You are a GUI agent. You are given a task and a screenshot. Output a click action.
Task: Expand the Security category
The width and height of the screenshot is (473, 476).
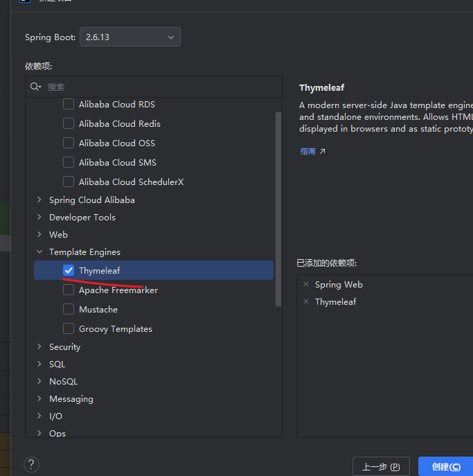pyautogui.click(x=39, y=346)
